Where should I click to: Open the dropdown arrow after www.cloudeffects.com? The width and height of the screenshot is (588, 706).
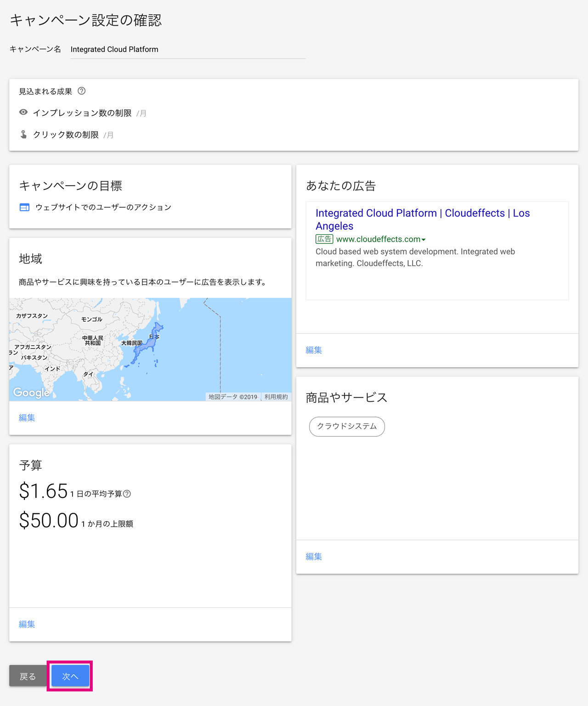pos(424,239)
